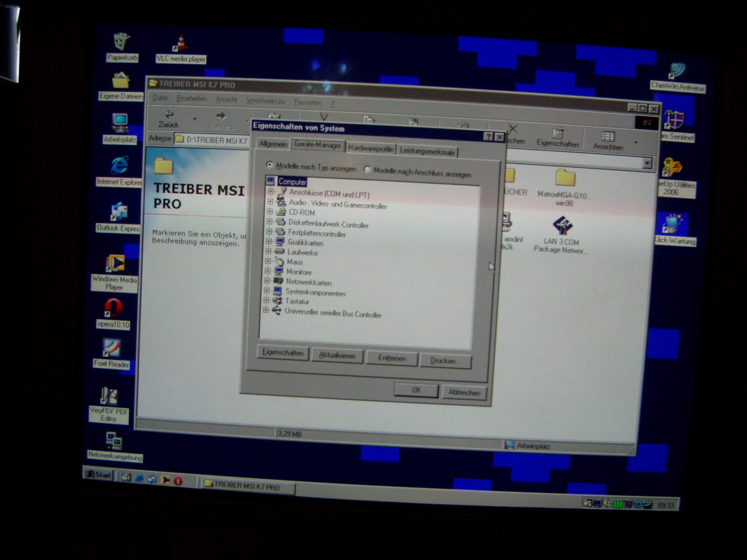Open Netzwerkumgebung desktop icon

[x=114, y=441]
